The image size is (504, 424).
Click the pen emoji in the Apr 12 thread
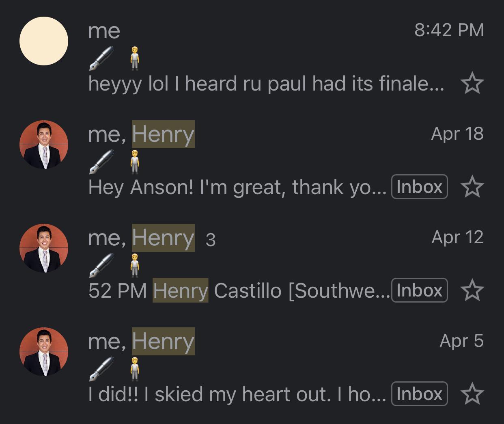point(101,265)
